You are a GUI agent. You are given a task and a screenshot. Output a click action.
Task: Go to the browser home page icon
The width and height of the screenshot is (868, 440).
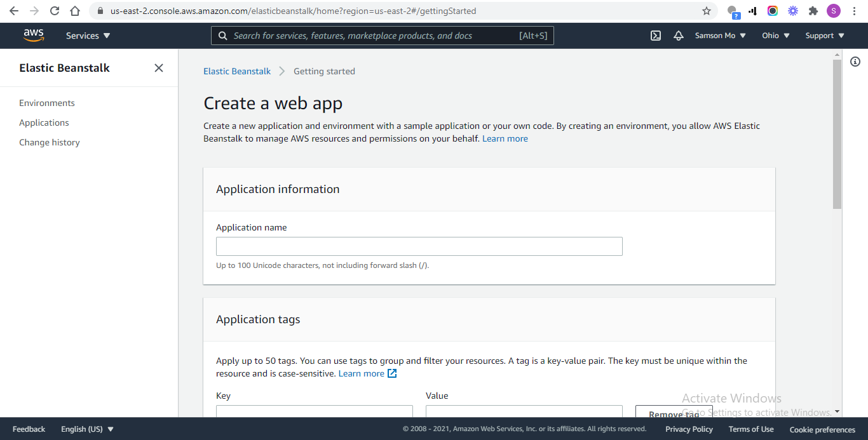tap(75, 11)
